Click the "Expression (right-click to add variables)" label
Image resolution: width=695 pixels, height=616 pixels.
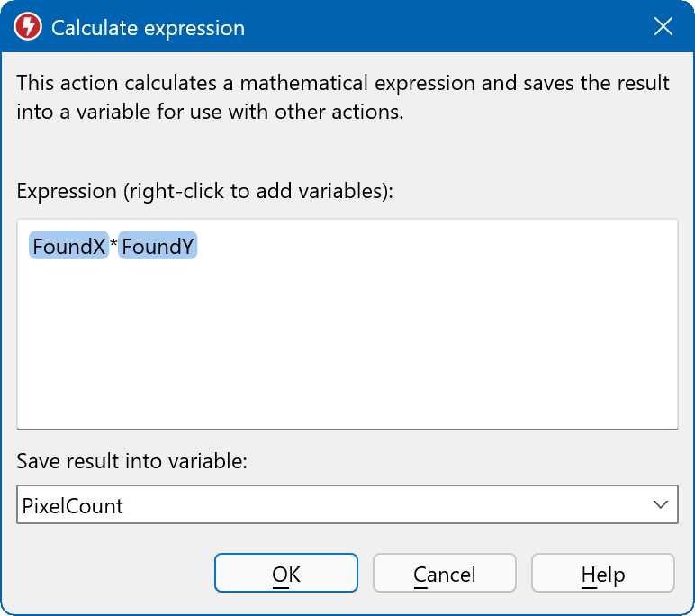(x=205, y=192)
